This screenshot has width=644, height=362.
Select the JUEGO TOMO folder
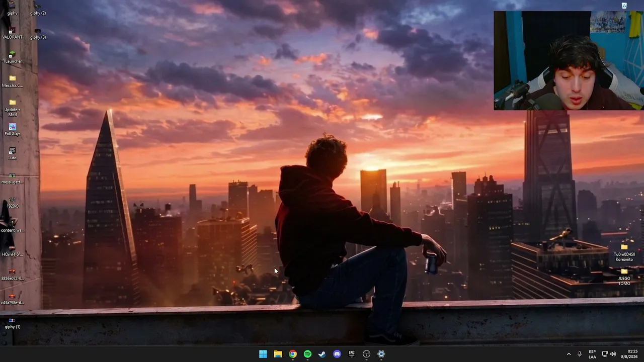click(x=624, y=277)
